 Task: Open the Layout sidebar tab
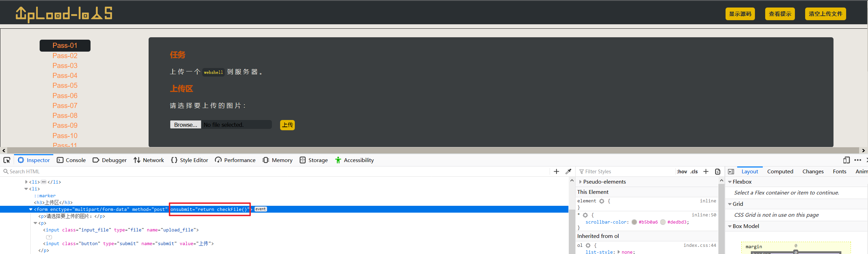(x=750, y=171)
